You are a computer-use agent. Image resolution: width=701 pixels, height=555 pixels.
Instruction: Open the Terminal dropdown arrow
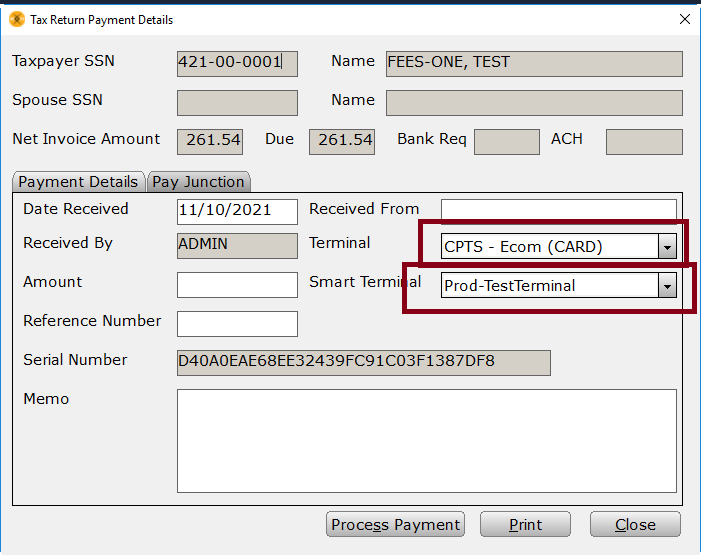(x=667, y=247)
